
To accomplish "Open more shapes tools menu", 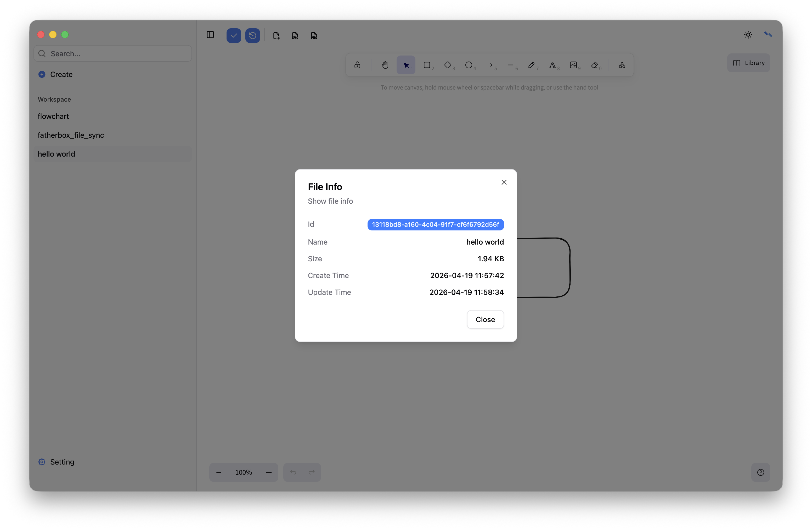I will tap(622, 65).
